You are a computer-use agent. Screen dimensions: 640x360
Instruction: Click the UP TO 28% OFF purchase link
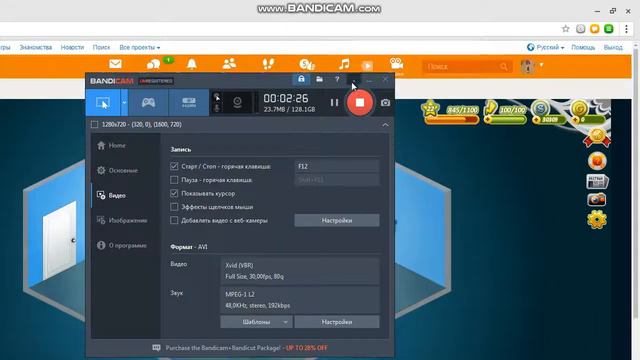[307, 348]
